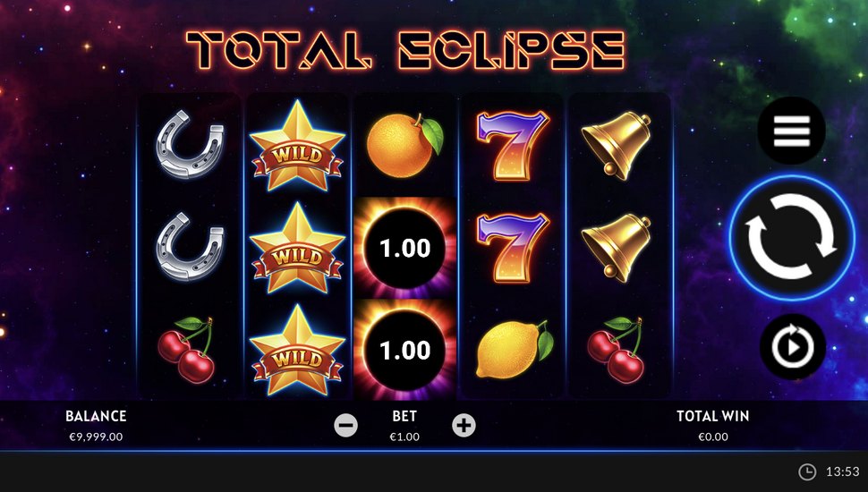Spin the reels with the large spin button

click(x=792, y=238)
